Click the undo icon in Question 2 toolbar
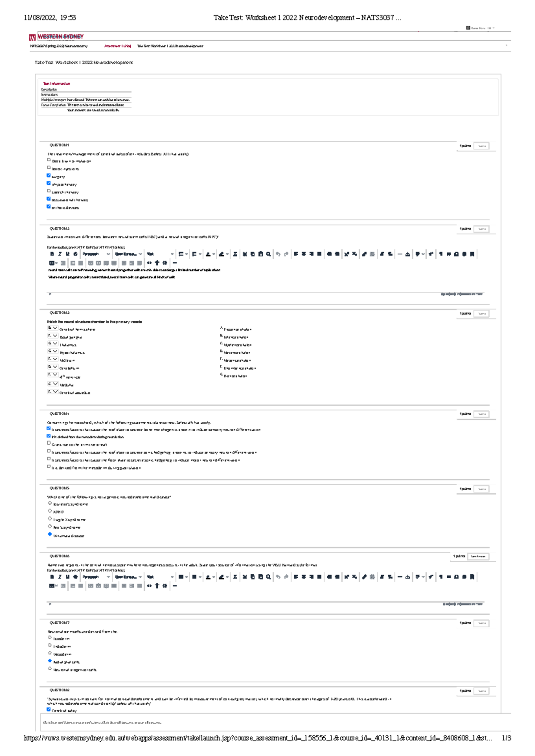535x756 pixels. (278, 253)
